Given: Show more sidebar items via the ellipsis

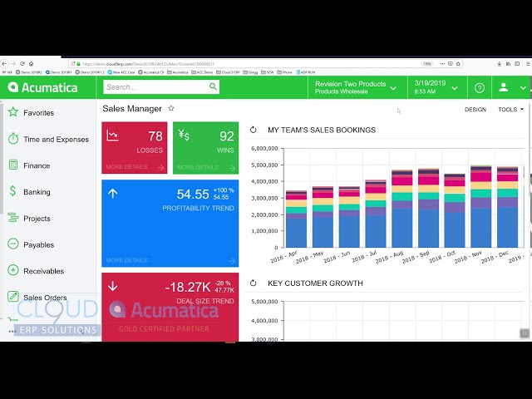Looking at the screenshot, I should [x=12, y=332].
